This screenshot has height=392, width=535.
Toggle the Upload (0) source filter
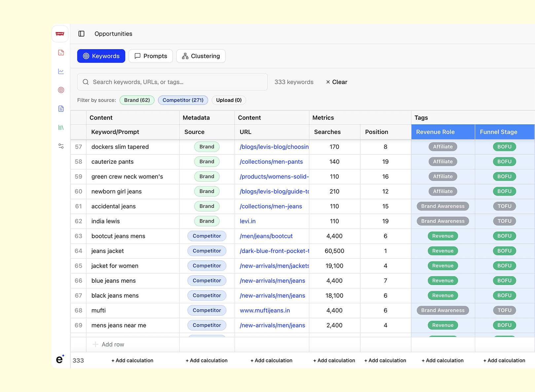(229, 100)
